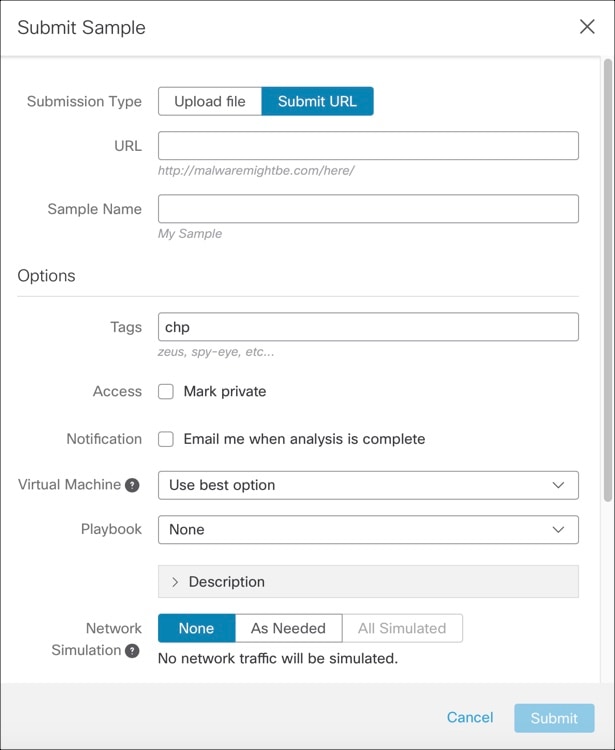Select All Simulated network option
Screen dimensions: 615x750
click(x=402, y=628)
